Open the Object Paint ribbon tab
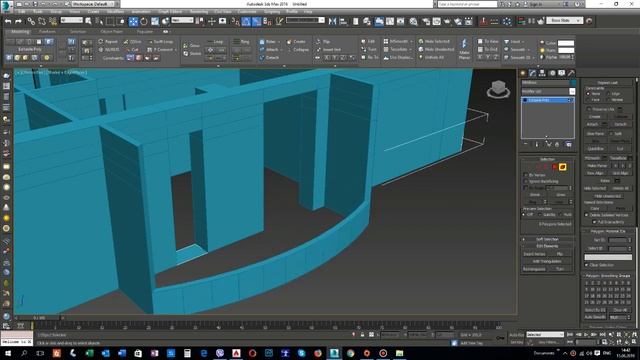Screen dimensions: 640x360 (111, 31)
